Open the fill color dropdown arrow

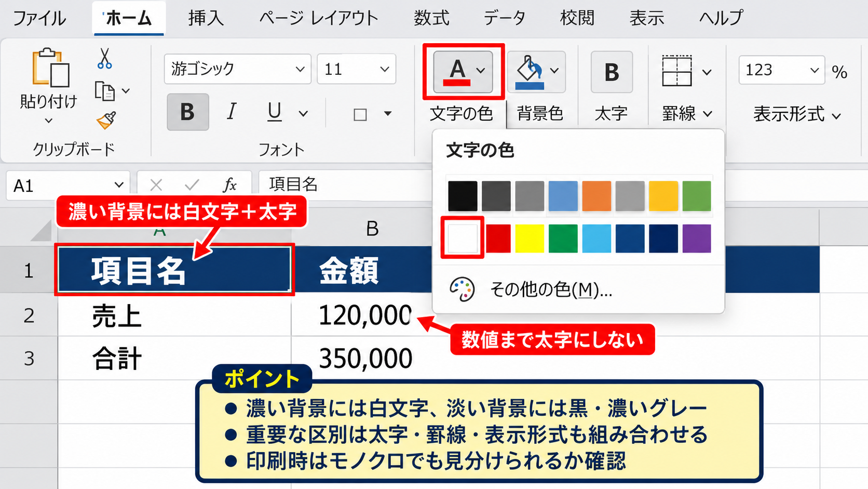[554, 71]
